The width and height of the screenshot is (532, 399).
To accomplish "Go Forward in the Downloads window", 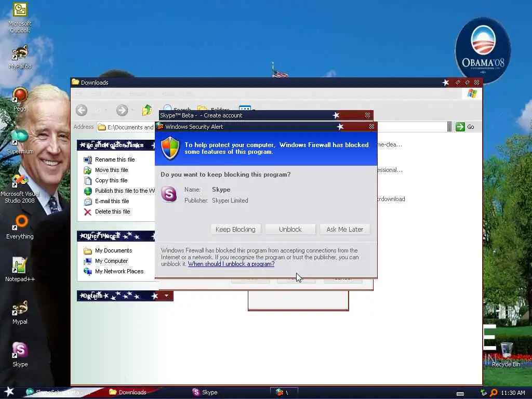I will pyautogui.click(x=122, y=110).
